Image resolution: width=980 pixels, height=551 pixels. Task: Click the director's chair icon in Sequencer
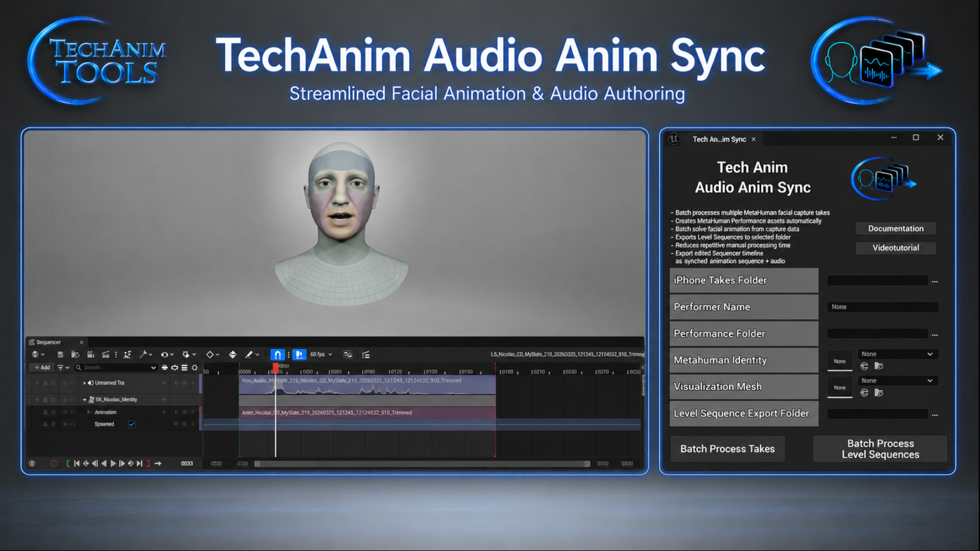(x=127, y=355)
